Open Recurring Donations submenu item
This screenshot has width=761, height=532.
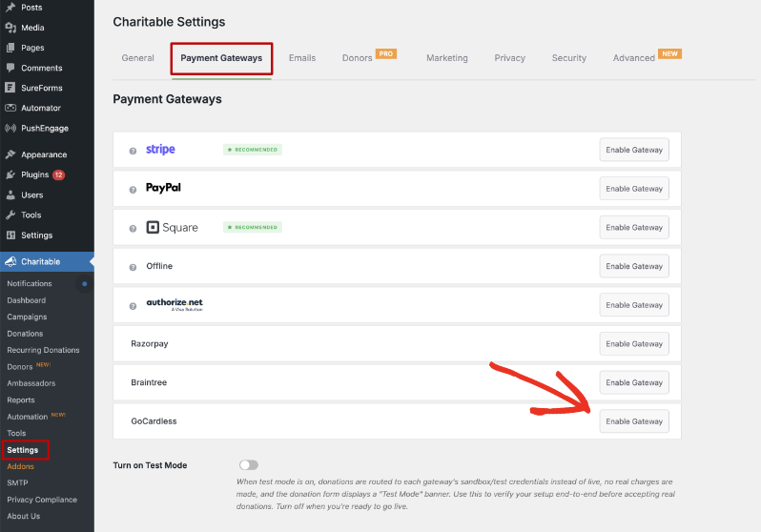click(43, 350)
